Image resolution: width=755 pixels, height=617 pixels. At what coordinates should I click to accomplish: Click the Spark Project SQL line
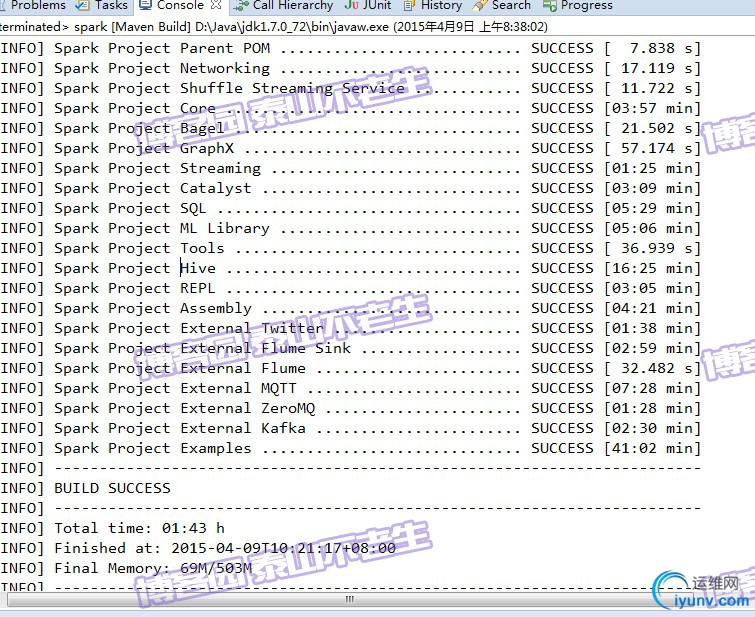pos(350,208)
